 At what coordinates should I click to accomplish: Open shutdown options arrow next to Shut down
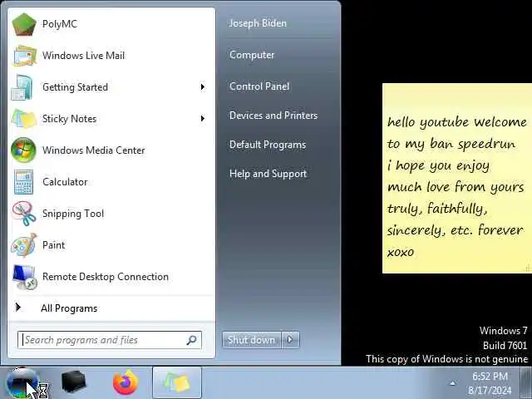(x=290, y=340)
